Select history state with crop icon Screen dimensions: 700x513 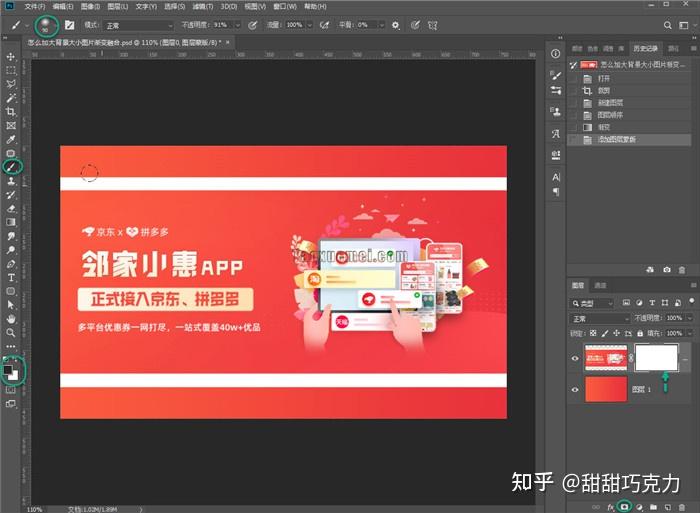click(629, 91)
